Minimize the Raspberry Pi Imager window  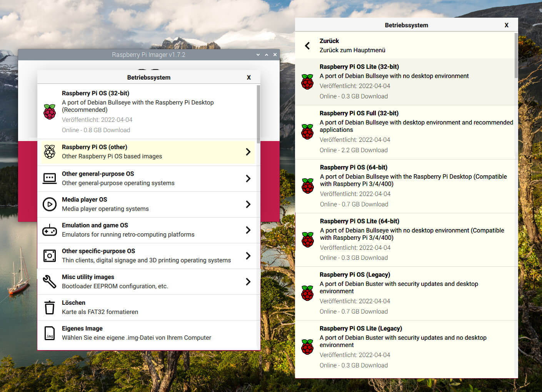point(258,55)
